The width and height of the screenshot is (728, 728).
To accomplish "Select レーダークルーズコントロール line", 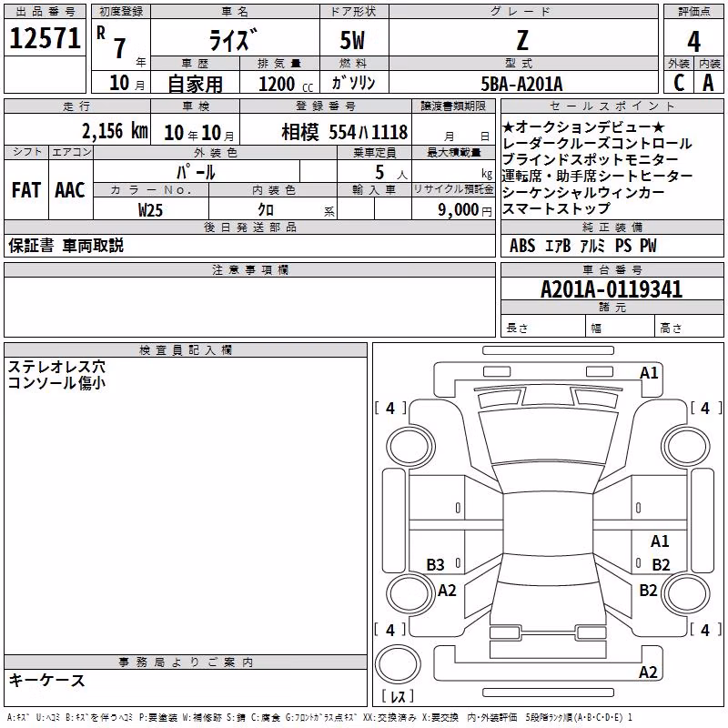I will click(597, 143).
